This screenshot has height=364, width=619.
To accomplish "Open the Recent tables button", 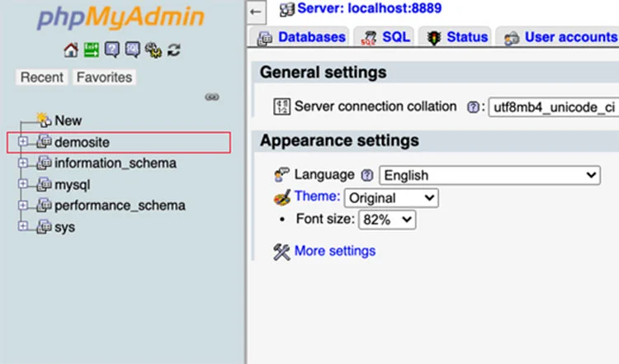I will pyautogui.click(x=42, y=77).
